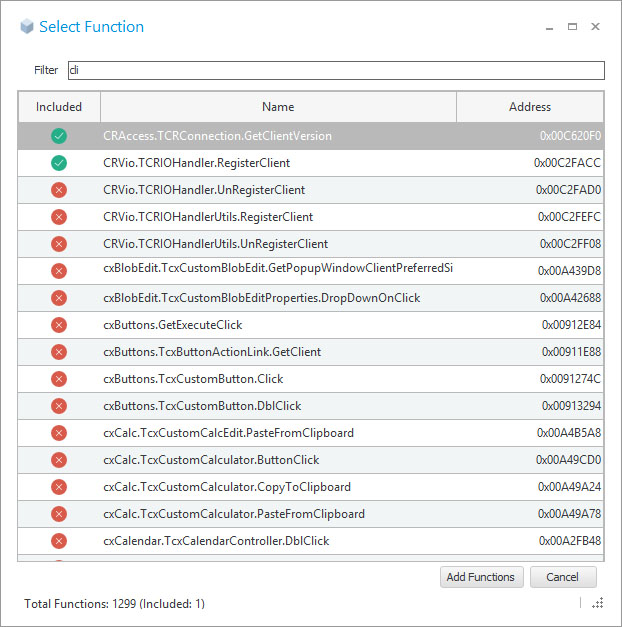Click address 0x00A42688

(570, 298)
